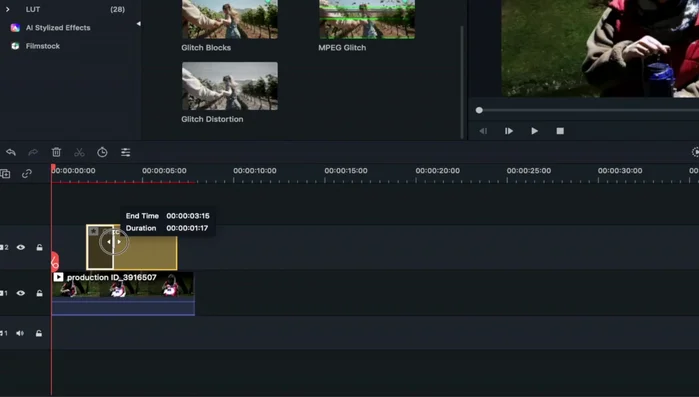Click the Split scissors icon

coord(79,152)
